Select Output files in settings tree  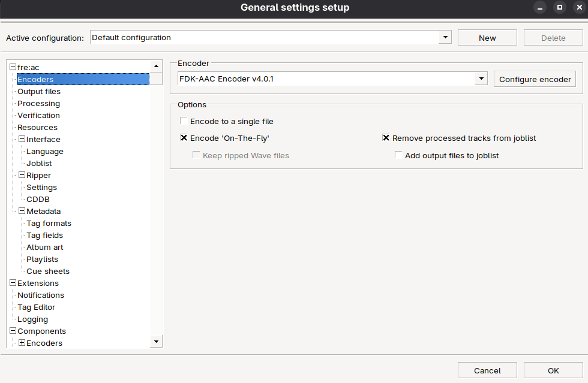[39, 92]
